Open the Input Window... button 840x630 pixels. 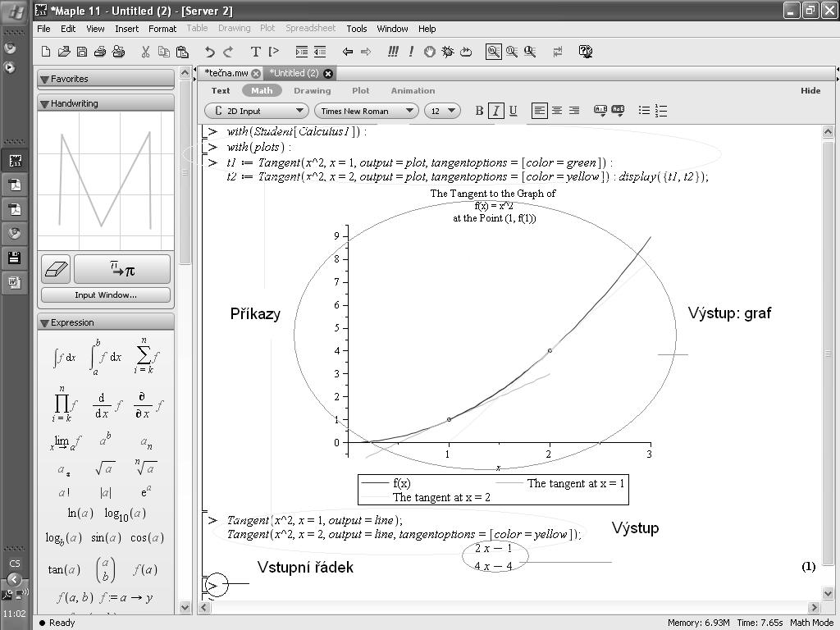click(x=106, y=295)
